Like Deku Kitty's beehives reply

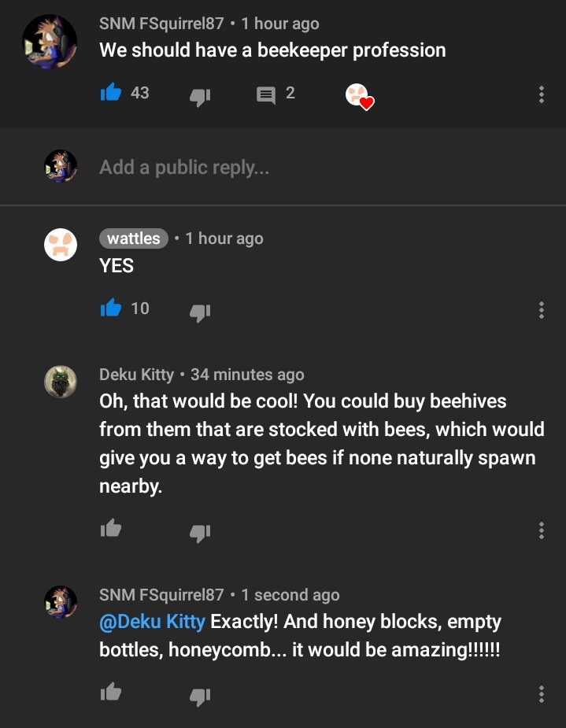click(111, 528)
